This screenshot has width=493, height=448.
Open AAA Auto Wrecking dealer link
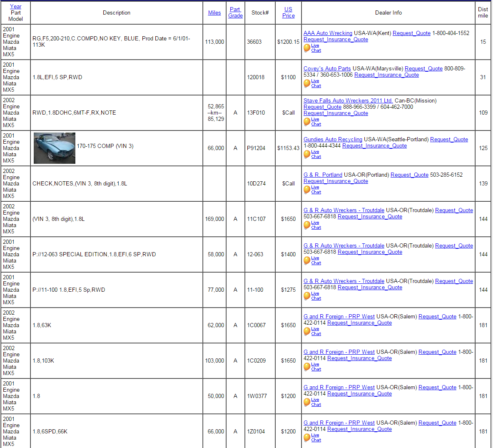click(x=328, y=33)
